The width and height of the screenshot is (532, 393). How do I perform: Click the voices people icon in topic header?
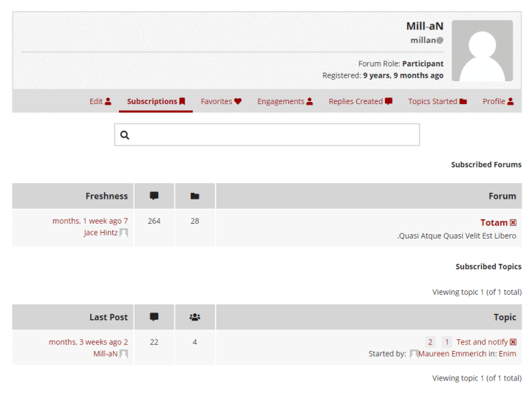[x=195, y=317]
